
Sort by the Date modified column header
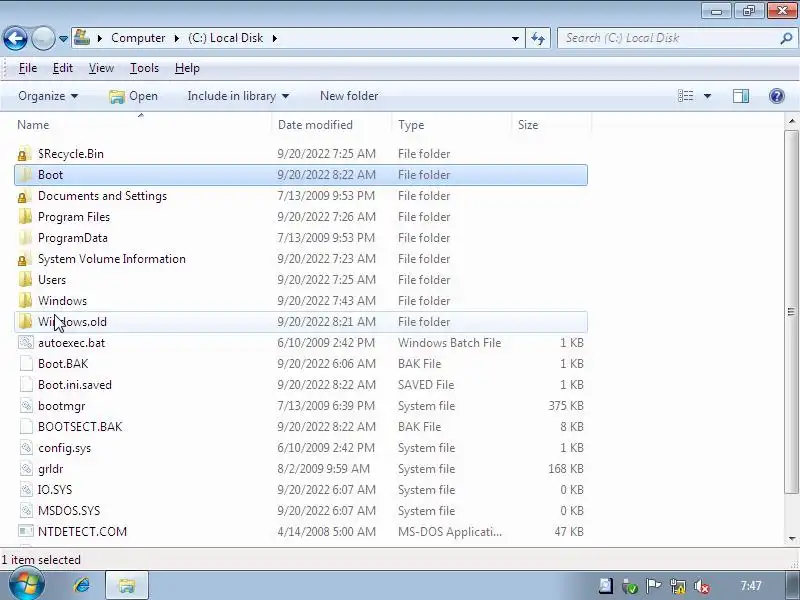point(332,125)
